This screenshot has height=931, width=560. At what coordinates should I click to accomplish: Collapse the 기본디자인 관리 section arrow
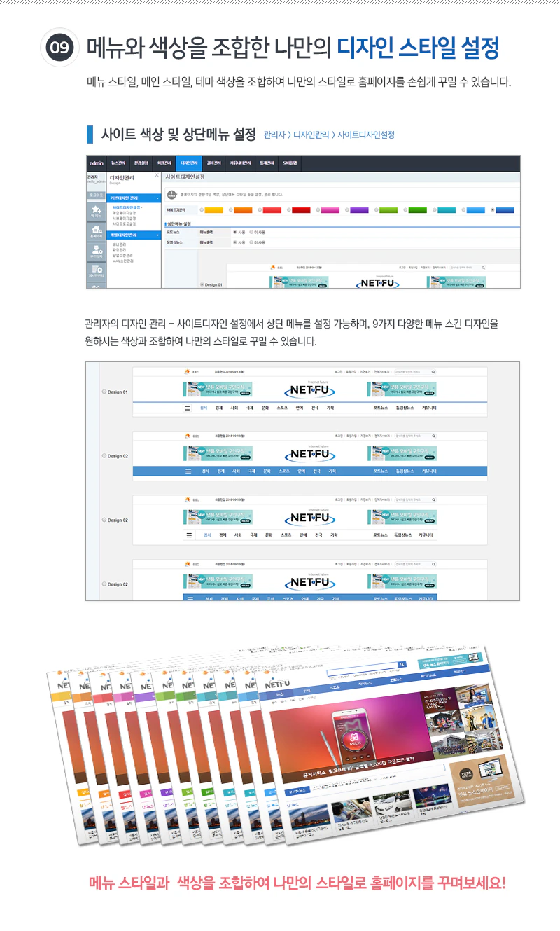tap(157, 198)
